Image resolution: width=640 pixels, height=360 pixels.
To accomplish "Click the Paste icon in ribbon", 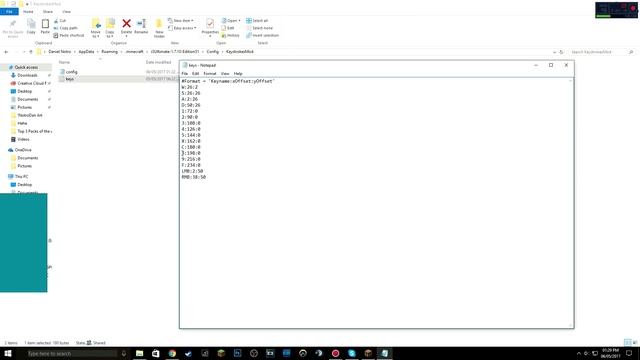I will click(45, 27).
